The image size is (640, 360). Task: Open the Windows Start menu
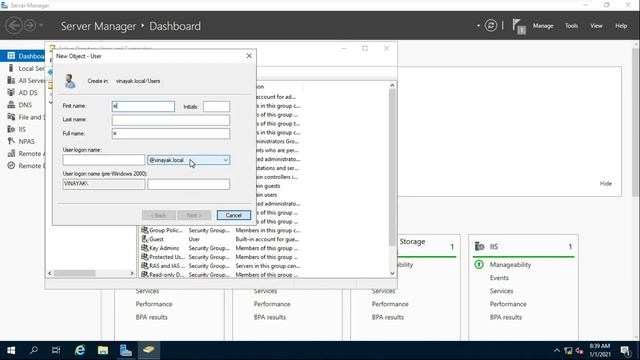coord(11,351)
